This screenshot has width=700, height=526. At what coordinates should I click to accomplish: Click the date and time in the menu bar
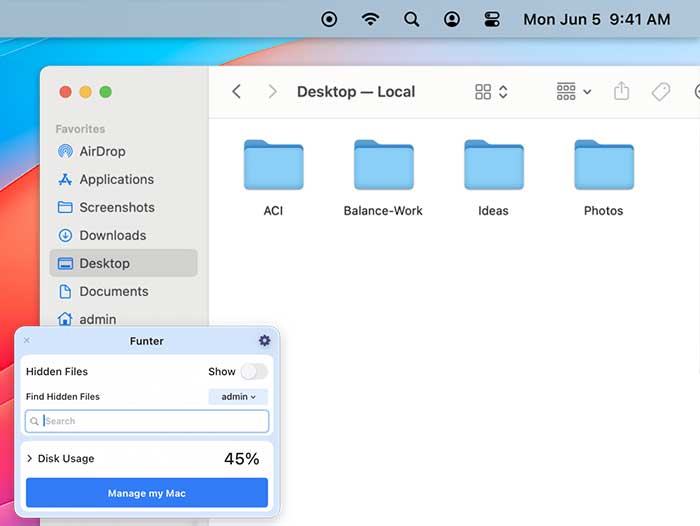point(597,19)
